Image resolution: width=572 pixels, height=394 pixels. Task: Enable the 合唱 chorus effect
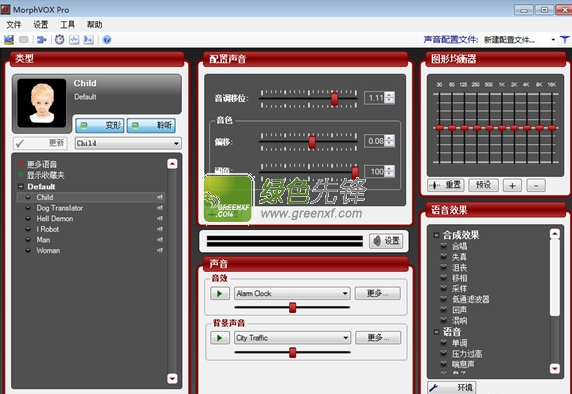[444, 246]
